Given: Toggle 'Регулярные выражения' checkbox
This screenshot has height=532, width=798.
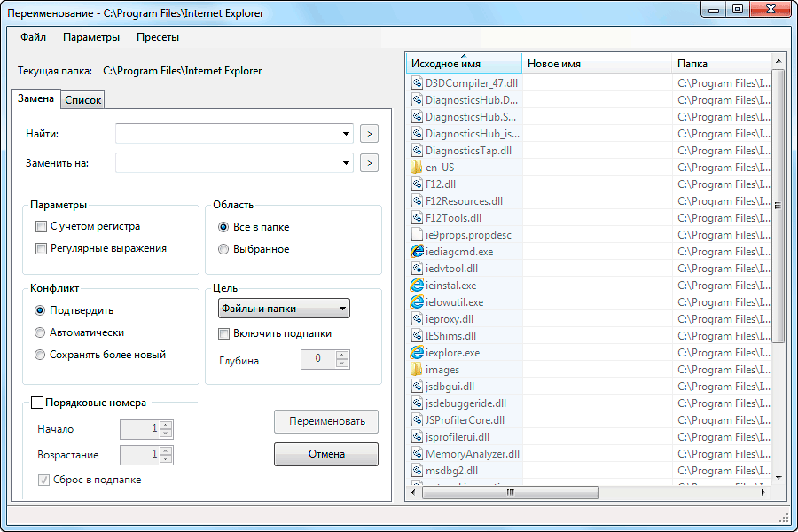Looking at the screenshot, I should 41,249.
